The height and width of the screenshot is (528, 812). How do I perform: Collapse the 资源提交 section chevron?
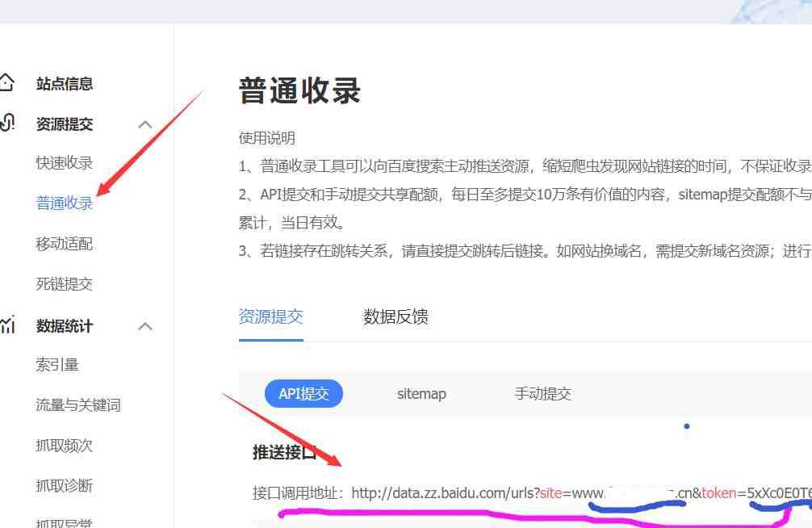pos(145,124)
